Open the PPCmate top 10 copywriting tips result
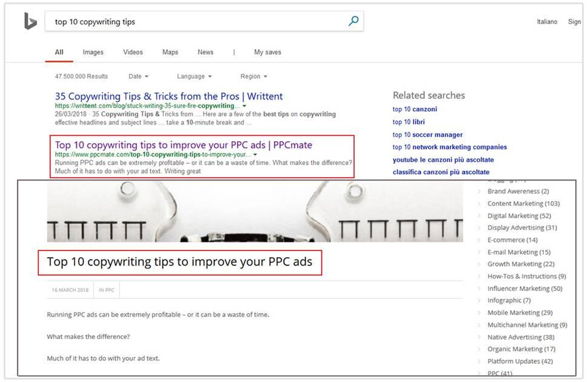This screenshot has width=588, height=382. tap(183, 145)
